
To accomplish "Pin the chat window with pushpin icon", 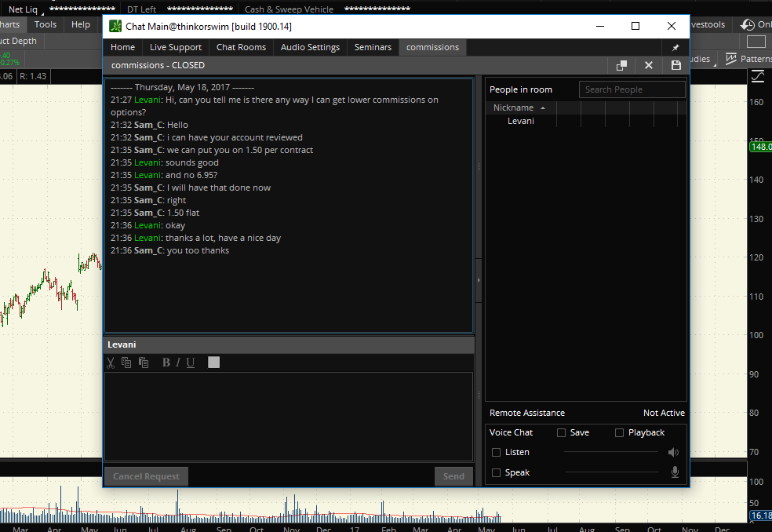I will pos(675,48).
